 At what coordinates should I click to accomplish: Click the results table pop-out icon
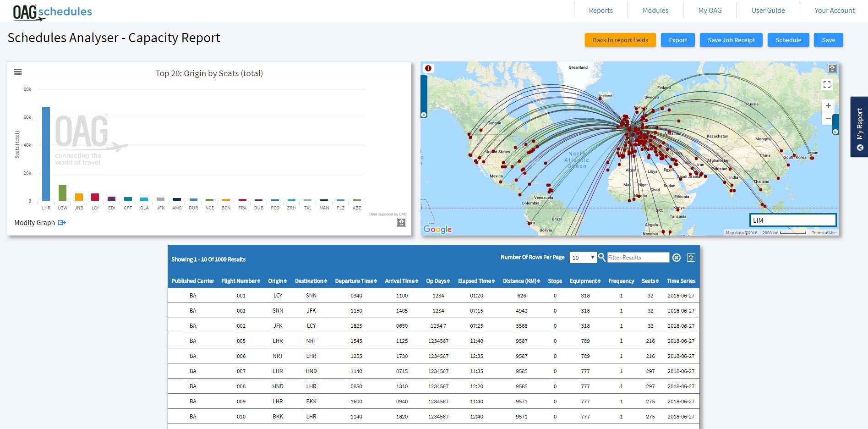click(691, 258)
